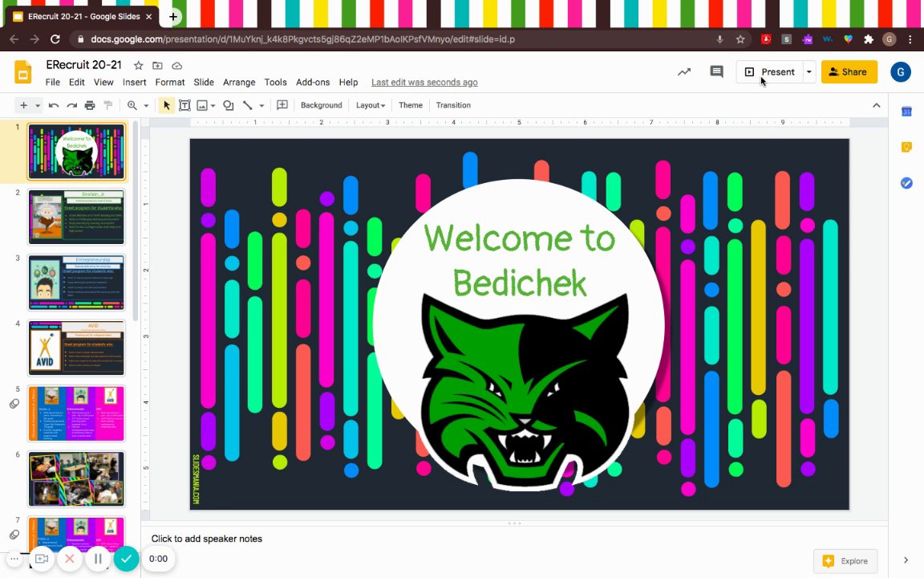Screen dimensions: 924x578
Task: Click the Present button
Action: pyautogui.click(x=770, y=72)
